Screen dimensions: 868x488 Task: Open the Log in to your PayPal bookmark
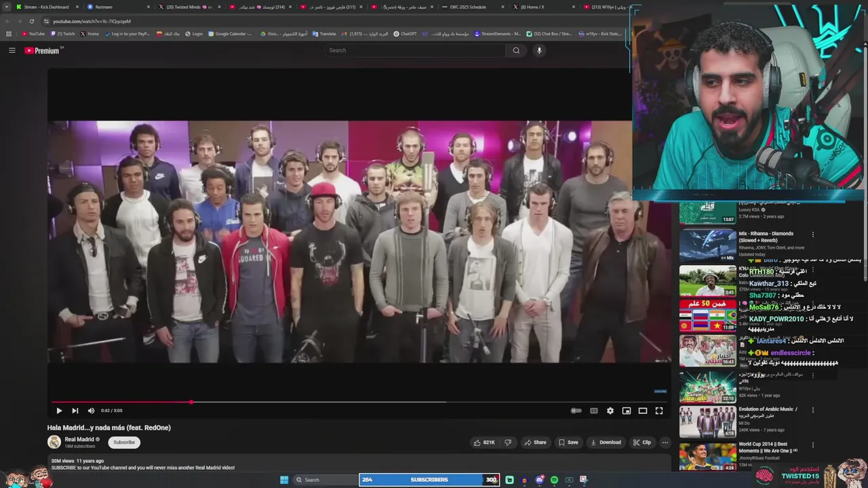(x=127, y=33)
